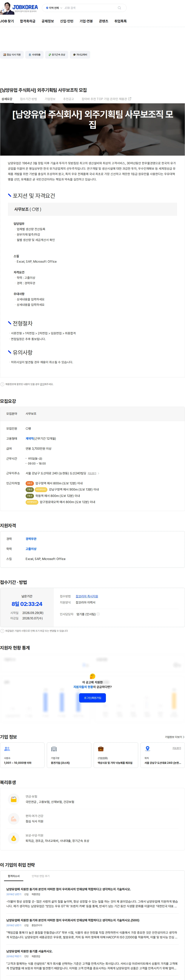Image resolution: width=185 pixels, height=980 pixels.
Task: Select the 합격자소서 tab
Action: pyautogui.click(x=14, y=876)
